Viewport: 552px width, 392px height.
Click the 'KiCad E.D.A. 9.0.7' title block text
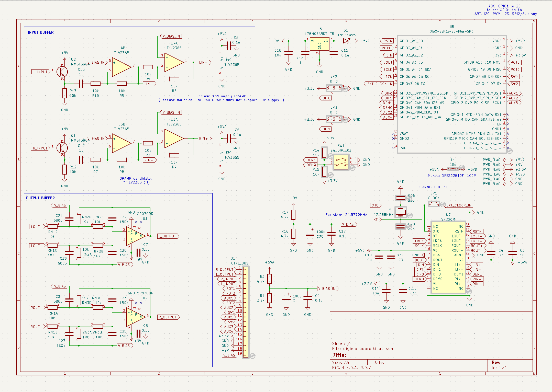click(x=351, y=367)
